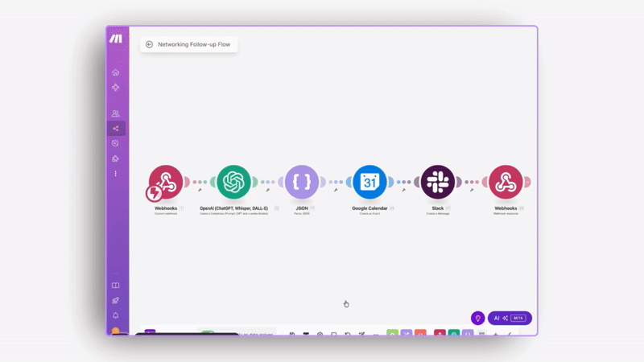Open the Team people icon in the sidebar

(115, 113)
